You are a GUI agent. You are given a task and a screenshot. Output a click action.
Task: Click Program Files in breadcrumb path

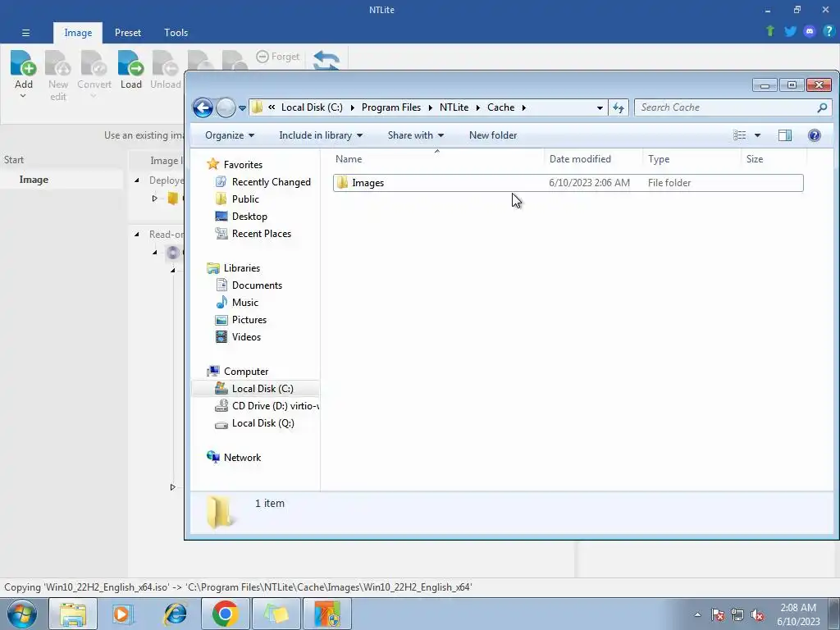pos(391,107)
